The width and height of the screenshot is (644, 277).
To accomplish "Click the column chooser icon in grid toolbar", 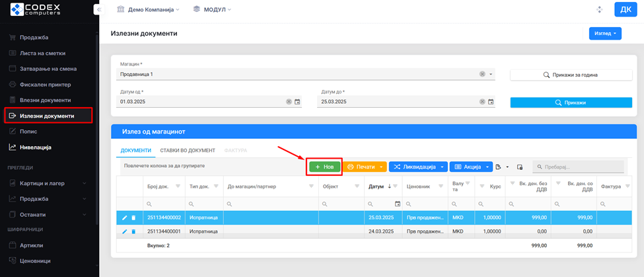I will coord(520,167).
